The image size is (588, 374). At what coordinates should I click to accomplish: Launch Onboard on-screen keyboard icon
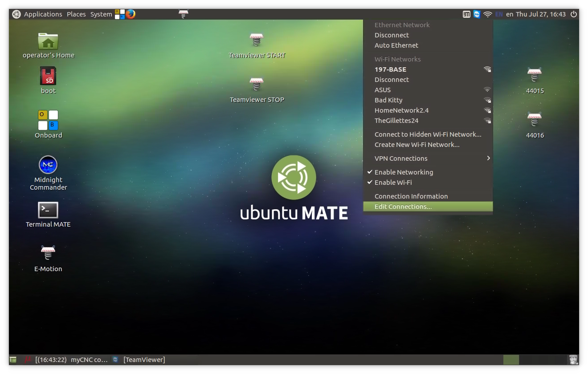tap(48, 120)
